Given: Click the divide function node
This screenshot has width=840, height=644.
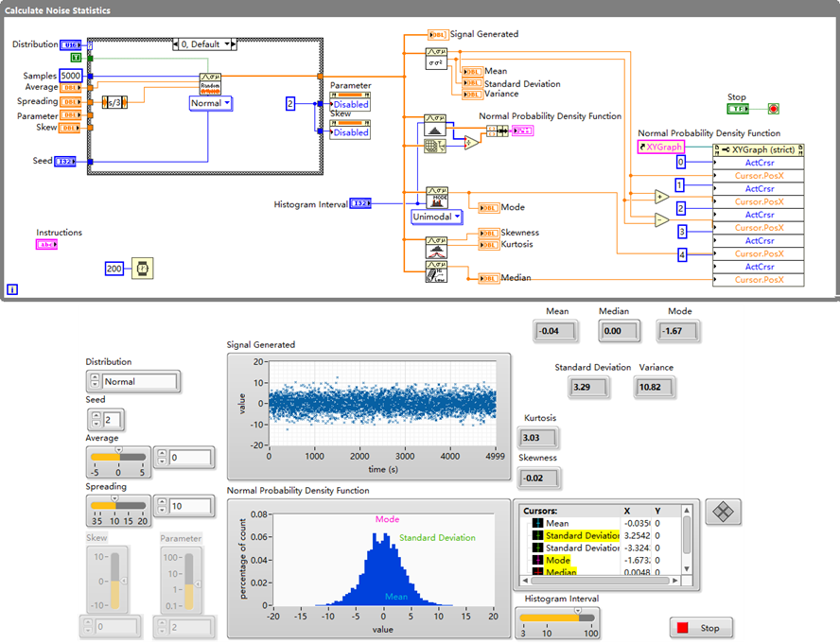Looking at the screenshot, I should 471,143.
